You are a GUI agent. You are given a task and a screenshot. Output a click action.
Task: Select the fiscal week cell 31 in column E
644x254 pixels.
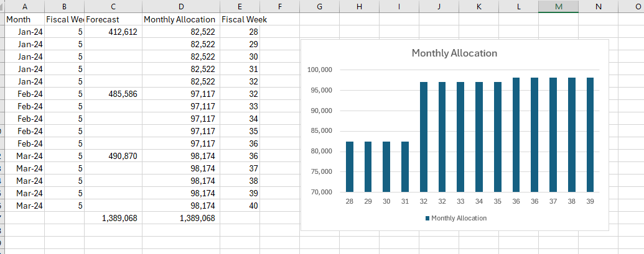pos(240,69)
